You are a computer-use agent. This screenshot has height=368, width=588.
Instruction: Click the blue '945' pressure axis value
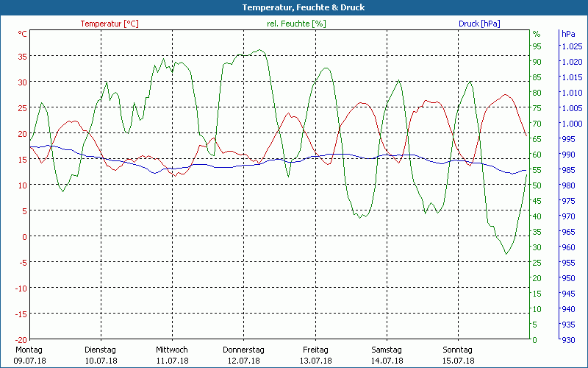[568, 294]
